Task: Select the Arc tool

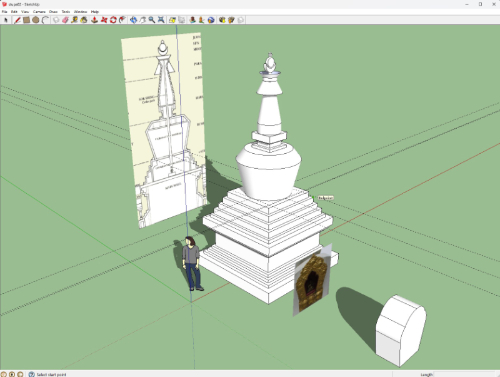Action: click(x=45, y=20)
